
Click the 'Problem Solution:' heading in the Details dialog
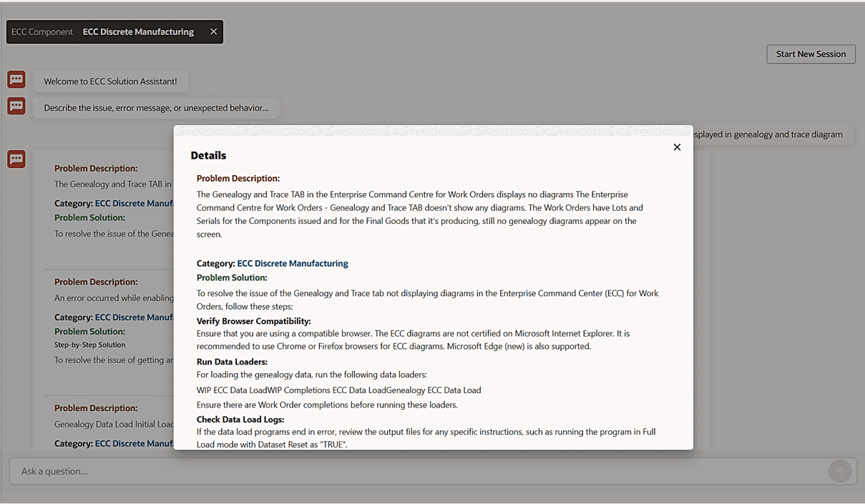click(x=232, y=277)
